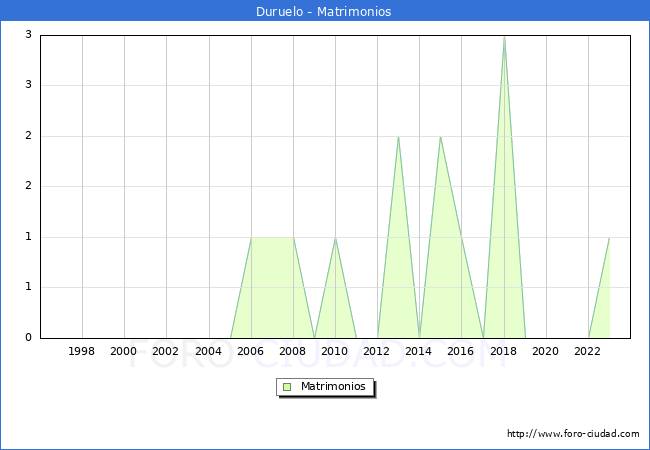
Task: Click the 2020 x-axis year label
Action: point(545,351)
